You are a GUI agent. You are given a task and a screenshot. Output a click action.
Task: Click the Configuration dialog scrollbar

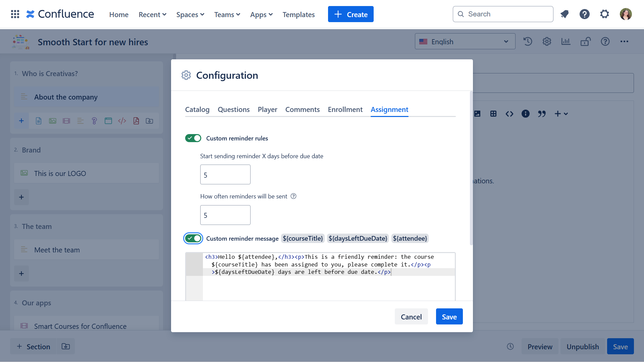pyautogui.click(x=471, y=168)
